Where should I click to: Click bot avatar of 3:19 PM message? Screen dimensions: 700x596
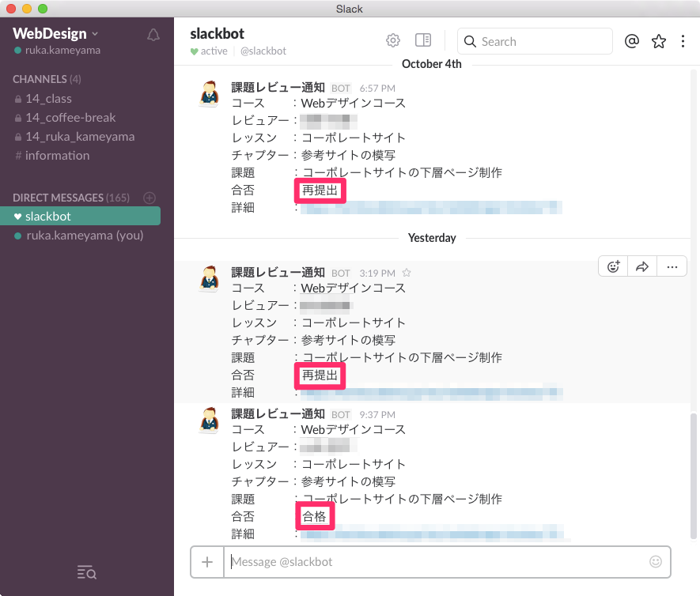(x=209, y=279)
